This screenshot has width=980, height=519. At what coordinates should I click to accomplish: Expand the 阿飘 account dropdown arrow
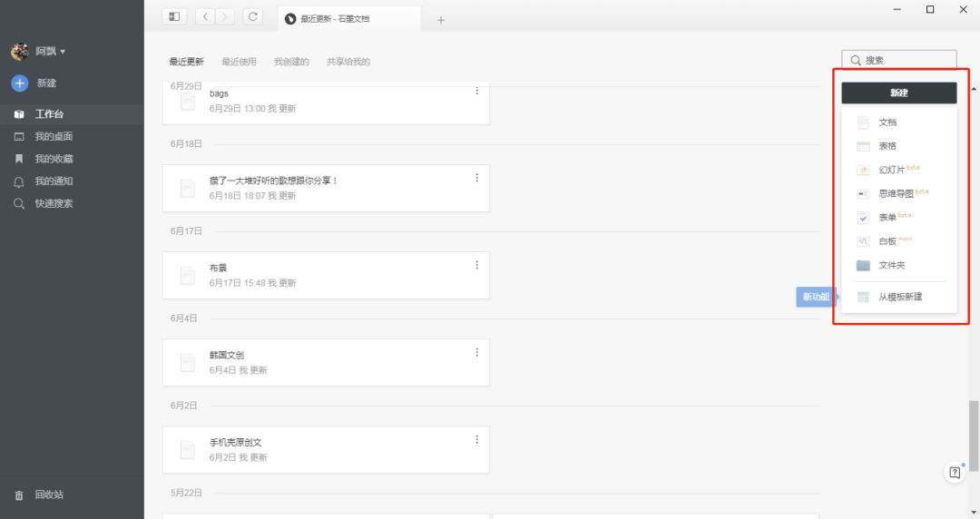[x=63, y=52]
